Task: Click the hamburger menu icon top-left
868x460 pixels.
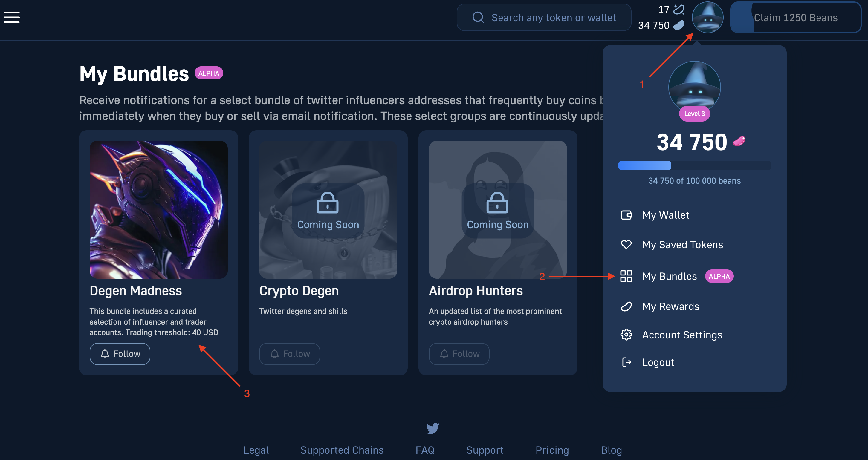Action: coord(12,17)
